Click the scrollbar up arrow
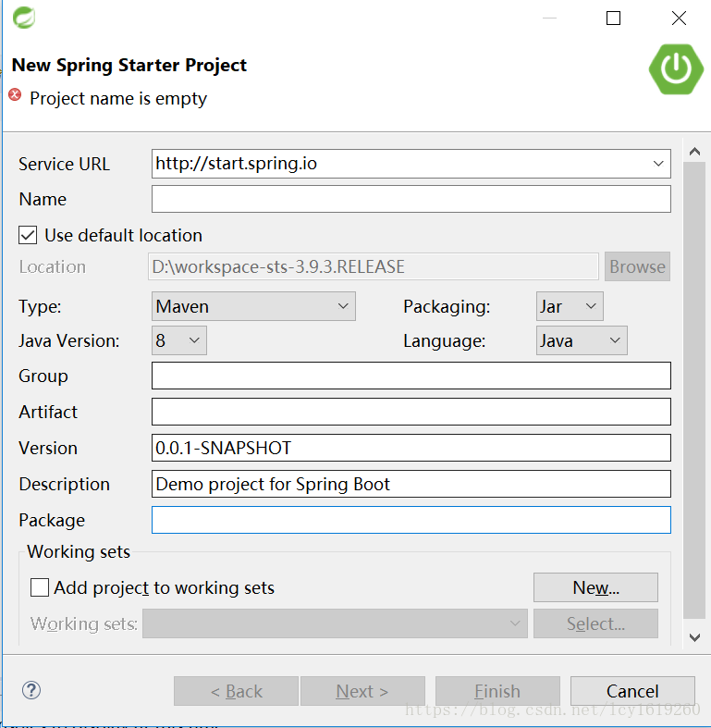711x728 pixels. tap(694, 152)
